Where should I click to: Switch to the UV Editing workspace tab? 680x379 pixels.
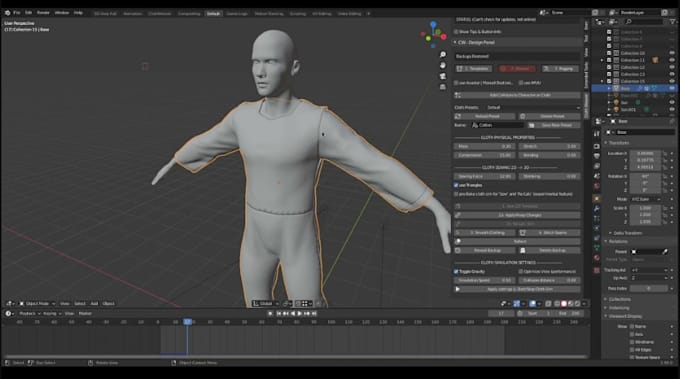(x=321, y=13)
